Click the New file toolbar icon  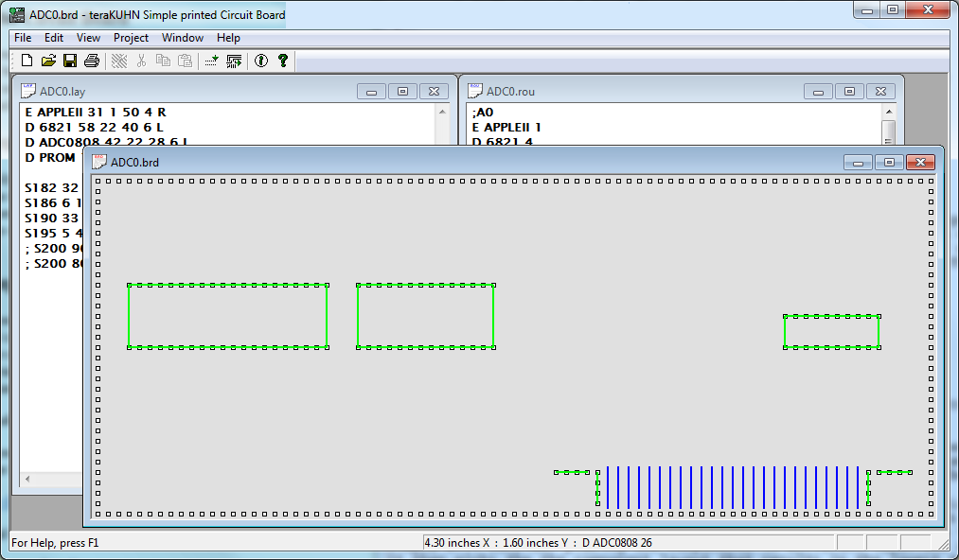[x=27, y=61]
